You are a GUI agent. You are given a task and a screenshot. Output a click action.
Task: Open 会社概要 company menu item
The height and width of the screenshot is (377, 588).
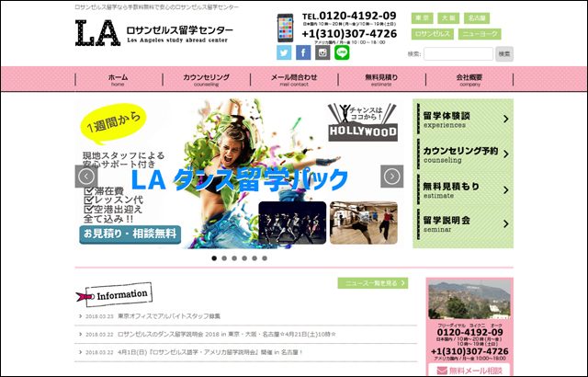pyautogui.click(x=470, y=81)
